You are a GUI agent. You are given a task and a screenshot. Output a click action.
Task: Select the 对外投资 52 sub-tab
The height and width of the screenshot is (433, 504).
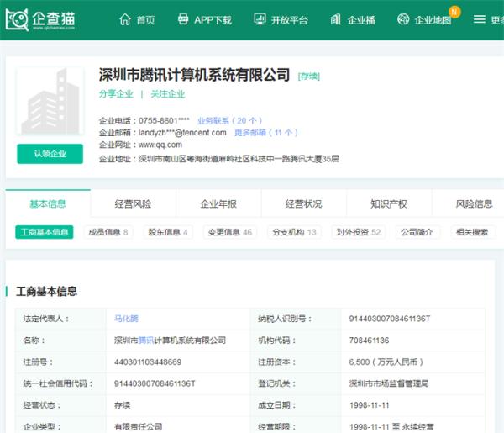point(359,232)
